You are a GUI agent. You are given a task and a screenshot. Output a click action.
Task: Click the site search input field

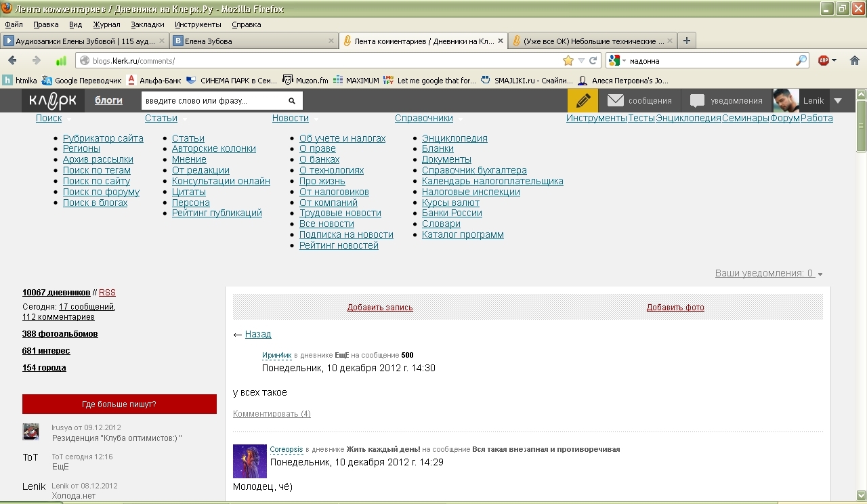coord(213,101)
